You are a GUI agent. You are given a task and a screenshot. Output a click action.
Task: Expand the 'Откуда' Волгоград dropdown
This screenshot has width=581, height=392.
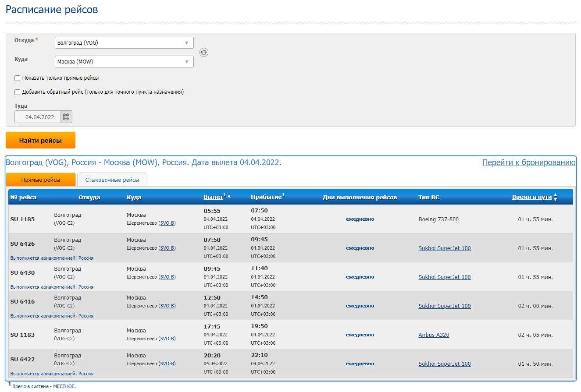coord(124,43)
